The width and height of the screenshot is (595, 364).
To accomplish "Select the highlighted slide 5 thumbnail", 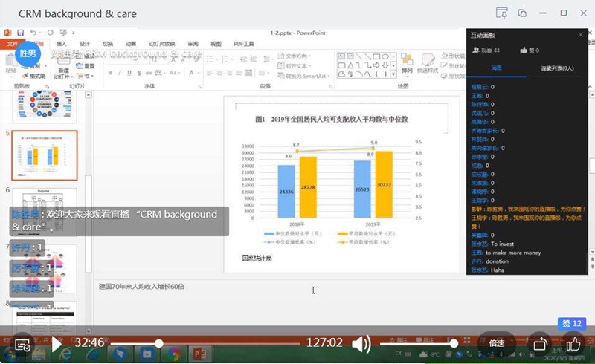I will pos(44,155).
